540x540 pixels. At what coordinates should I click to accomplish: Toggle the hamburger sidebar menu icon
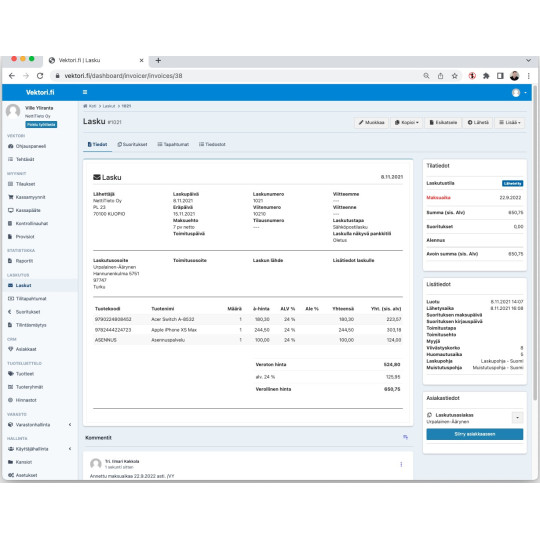(85, 92)
